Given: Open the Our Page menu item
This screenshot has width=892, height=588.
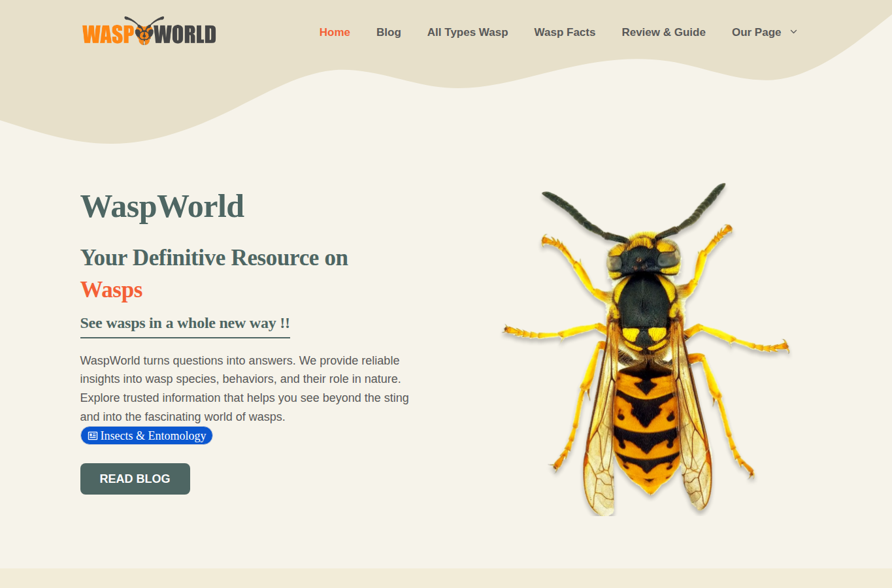Looking at the screenshot, I should [x=756, y=32].
